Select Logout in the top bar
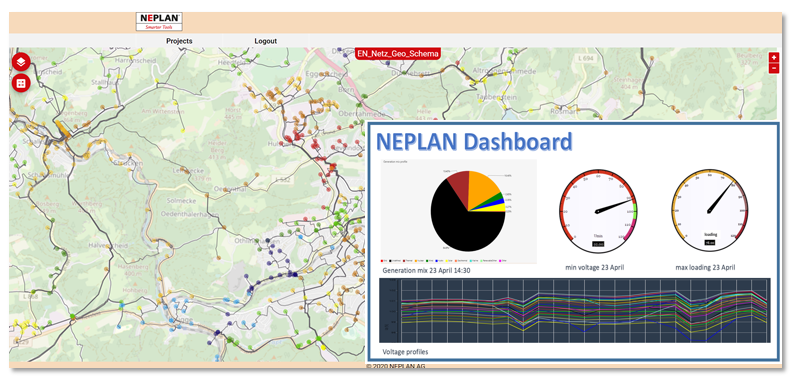The height and width of the screenshot is (384, 797). pos(265,41)
